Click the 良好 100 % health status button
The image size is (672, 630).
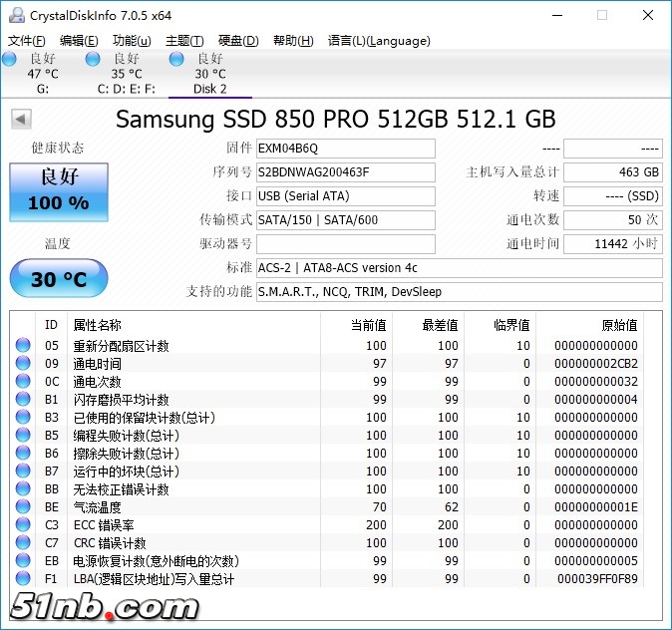(59, 191)
